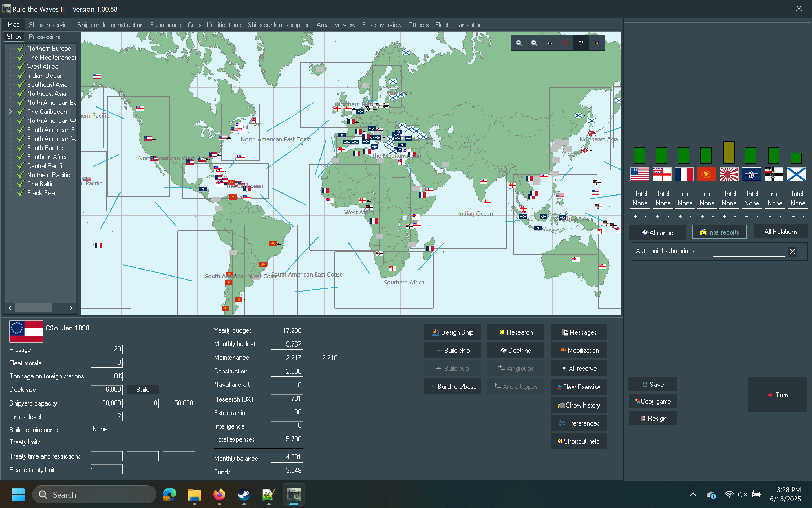Decrease intel on the United States with minus
Screen dimensions: 812x508
645,217
